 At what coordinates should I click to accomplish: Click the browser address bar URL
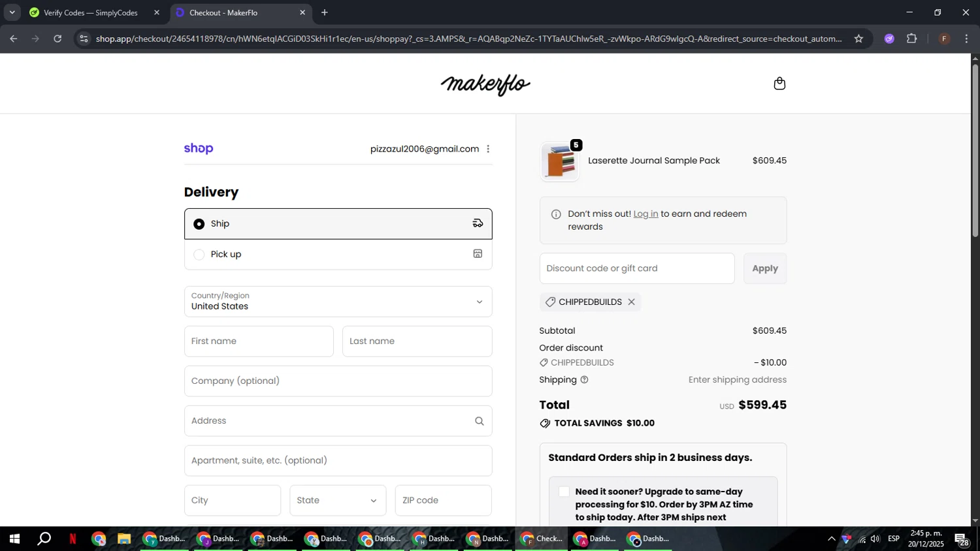(468, 39)
